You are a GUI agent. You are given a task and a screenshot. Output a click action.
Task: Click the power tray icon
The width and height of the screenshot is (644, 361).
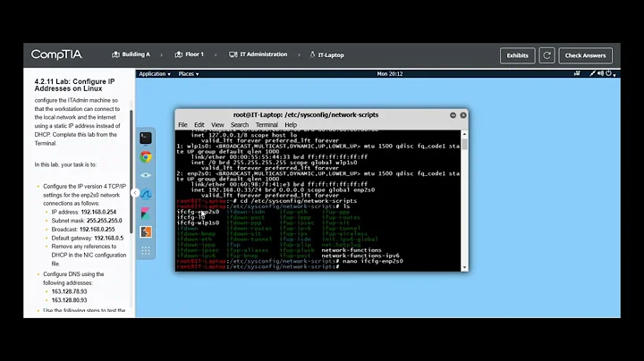(x=608, y=73)
